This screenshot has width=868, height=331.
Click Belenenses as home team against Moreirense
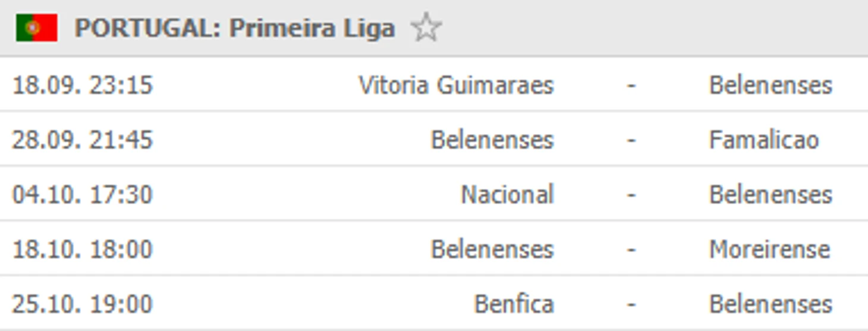[x=492, y=249]
